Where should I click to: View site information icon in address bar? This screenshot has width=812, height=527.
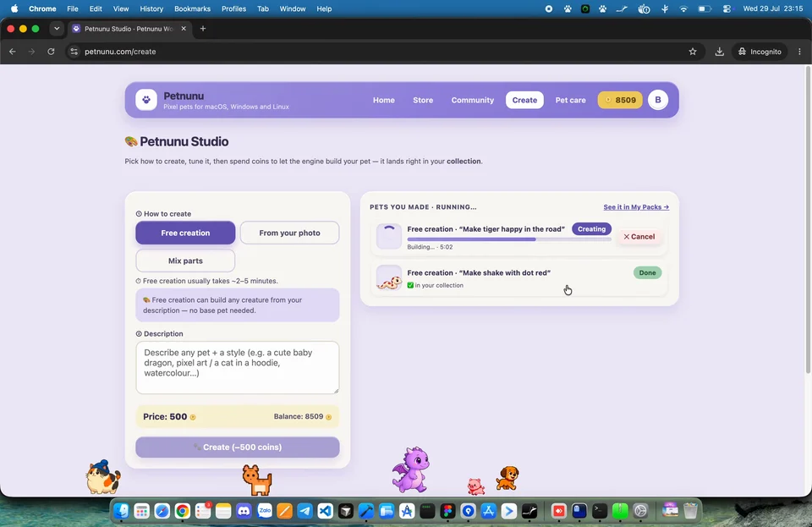(74, 52)
